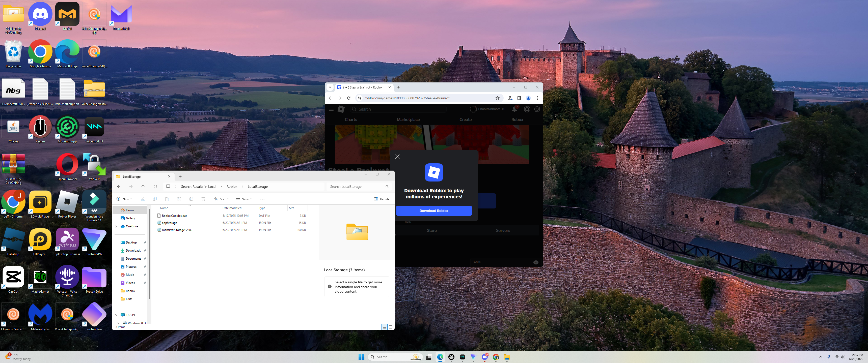The width and height of the screenshot is (868, 363).
Task: Switch to large icons view layout
Action: pyautogui.click(x=391, y=327)
